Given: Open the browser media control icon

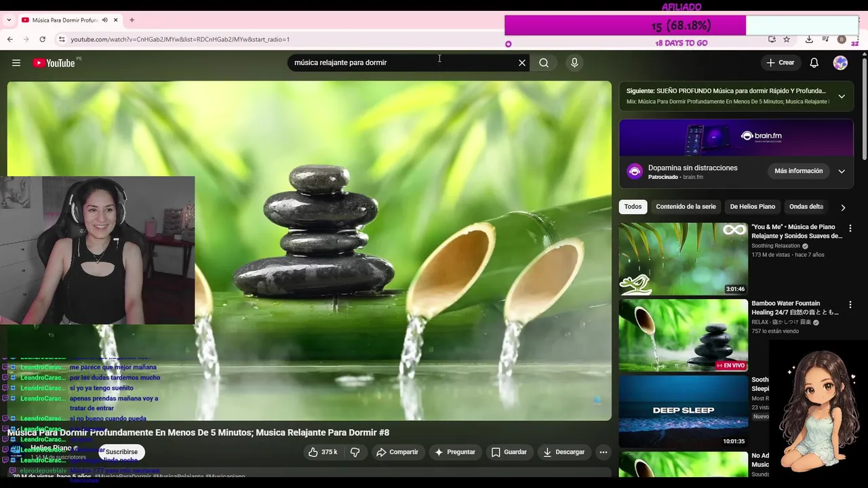Looking at the screenshot, I should coord(825,39).
